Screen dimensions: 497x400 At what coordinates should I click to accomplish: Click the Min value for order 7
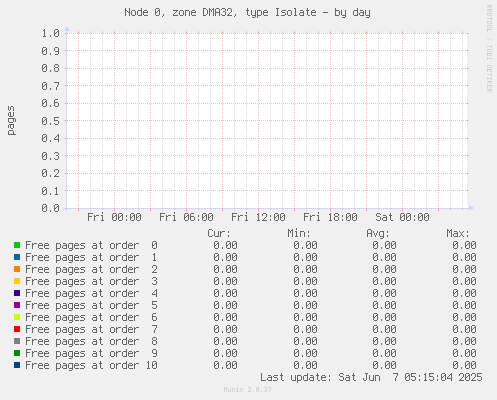click(x=305, y=330)
